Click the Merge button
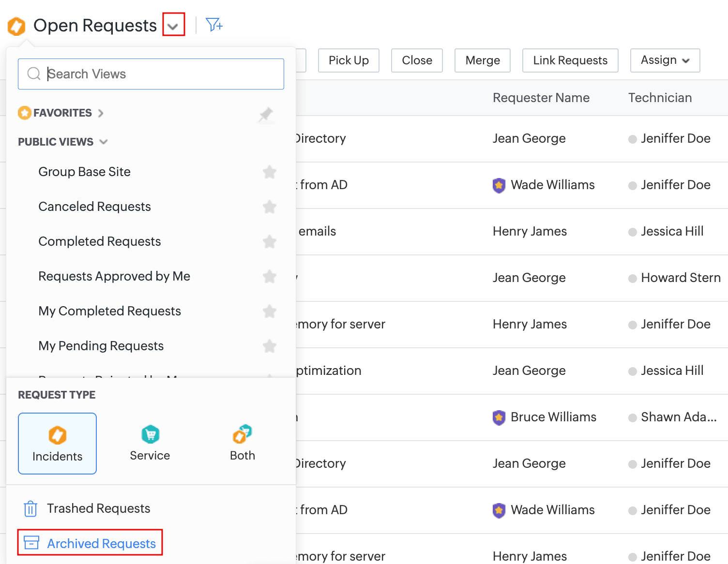The image size is (728, 564). tap(482, 60)
